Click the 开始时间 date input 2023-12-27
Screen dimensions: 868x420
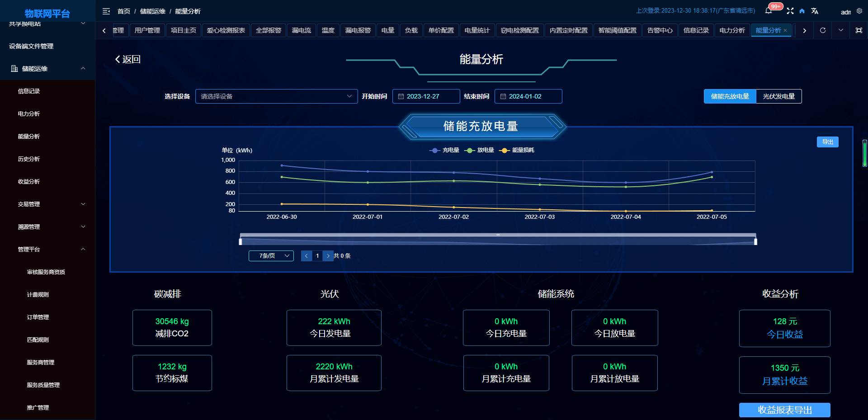[x=426, y=96]
